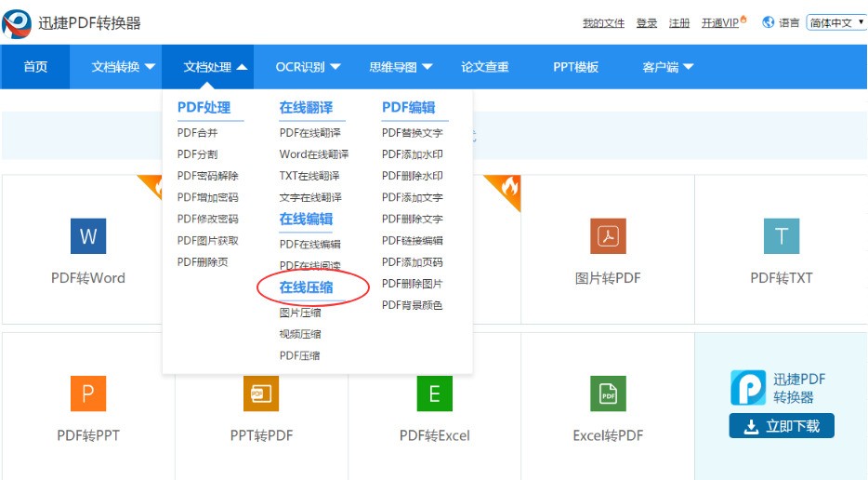The width and height of the screenshot is (868, 480).
Task: Click the 注册 link
Action: [x=679, y=22]
